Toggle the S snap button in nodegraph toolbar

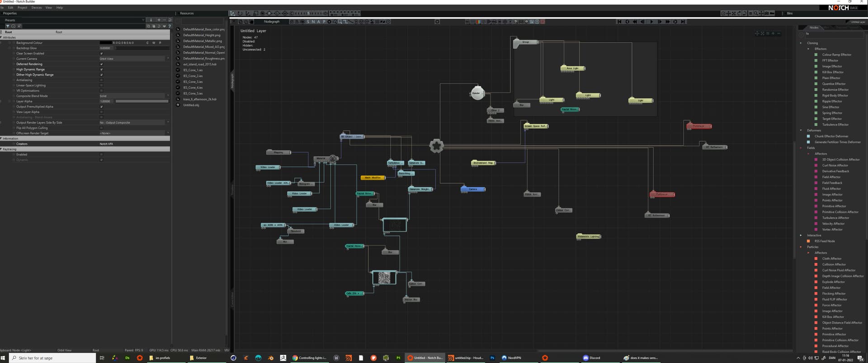308,22
